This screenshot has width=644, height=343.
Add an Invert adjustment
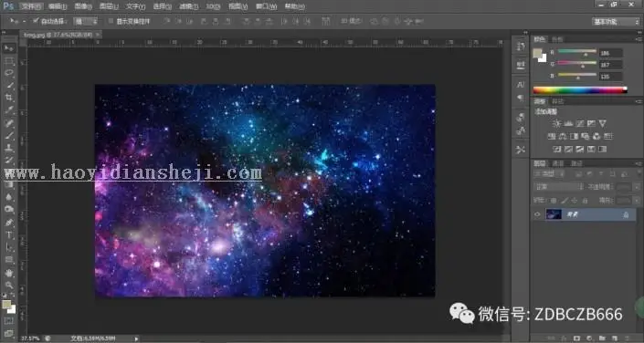click(557, 149)
